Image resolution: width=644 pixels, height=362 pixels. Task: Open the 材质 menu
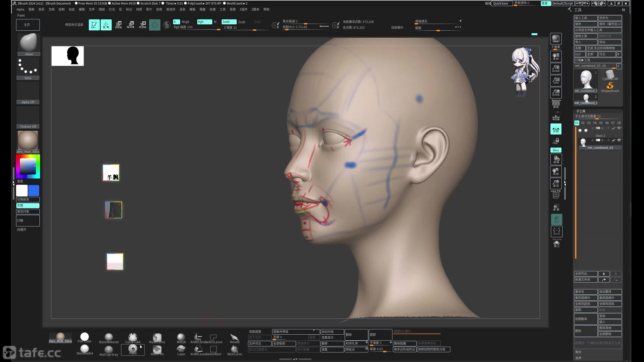(x=139, y=9)
